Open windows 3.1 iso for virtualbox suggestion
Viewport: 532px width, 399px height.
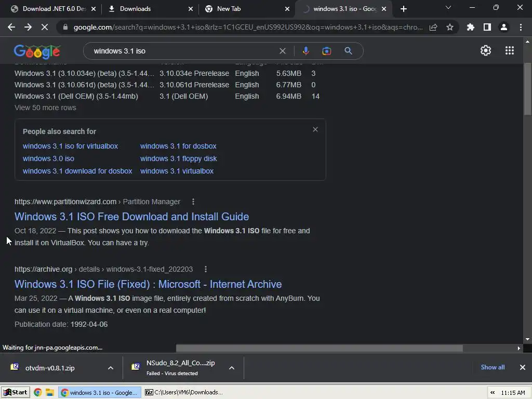tap(70, 146)
